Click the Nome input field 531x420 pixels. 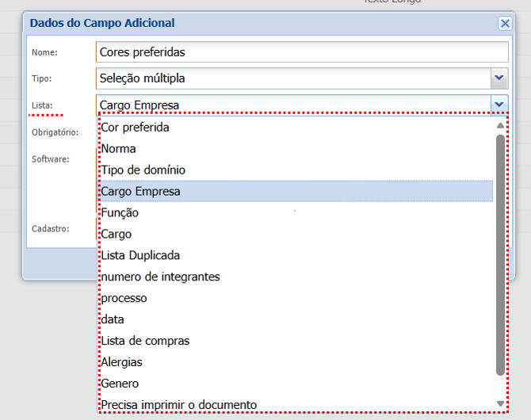click(x=301, y=52)
